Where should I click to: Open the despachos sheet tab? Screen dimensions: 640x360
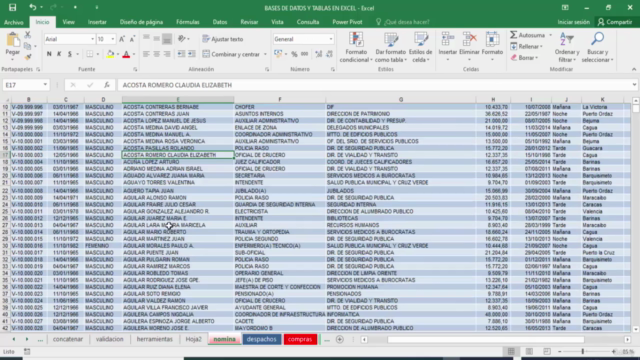pyautogui.click(x=262, y=339)
